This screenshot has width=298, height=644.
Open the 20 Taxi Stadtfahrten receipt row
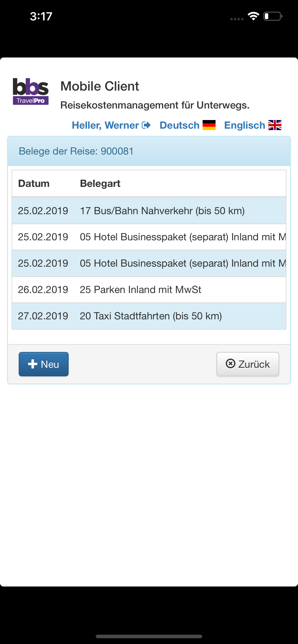[x=149, y=316]
